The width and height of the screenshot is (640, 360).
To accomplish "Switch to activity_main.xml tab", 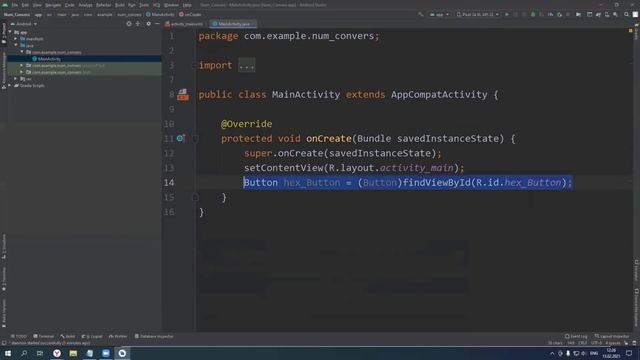I will coord(184,24).
